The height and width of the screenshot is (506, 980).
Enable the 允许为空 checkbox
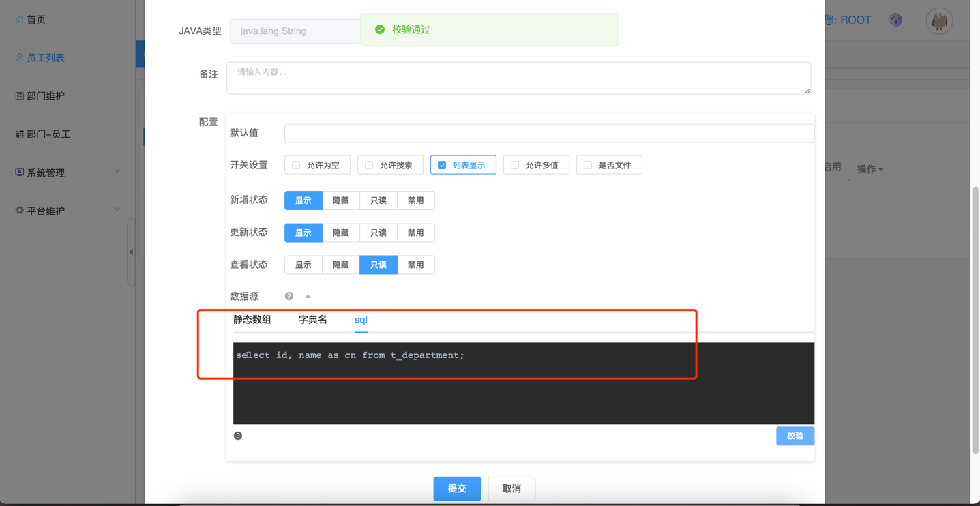(x=296, y=165)
